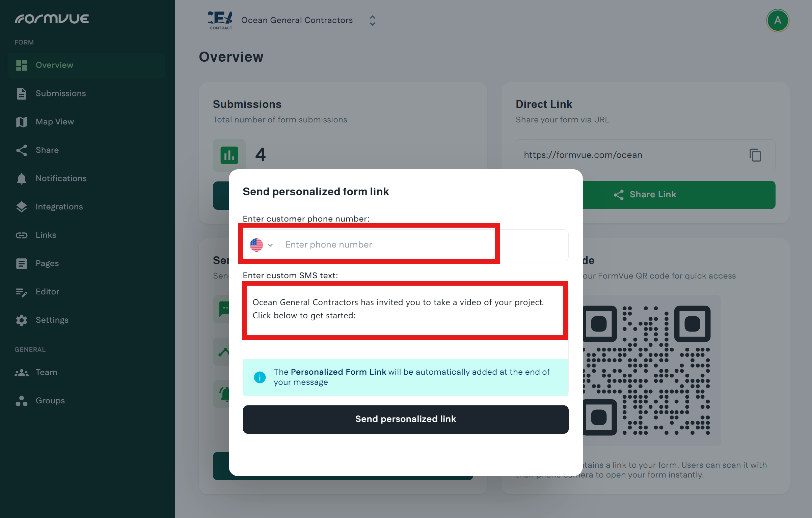Open the Share section in the sidebar
Screen dimensions: 812x518
tap(47, 150)
